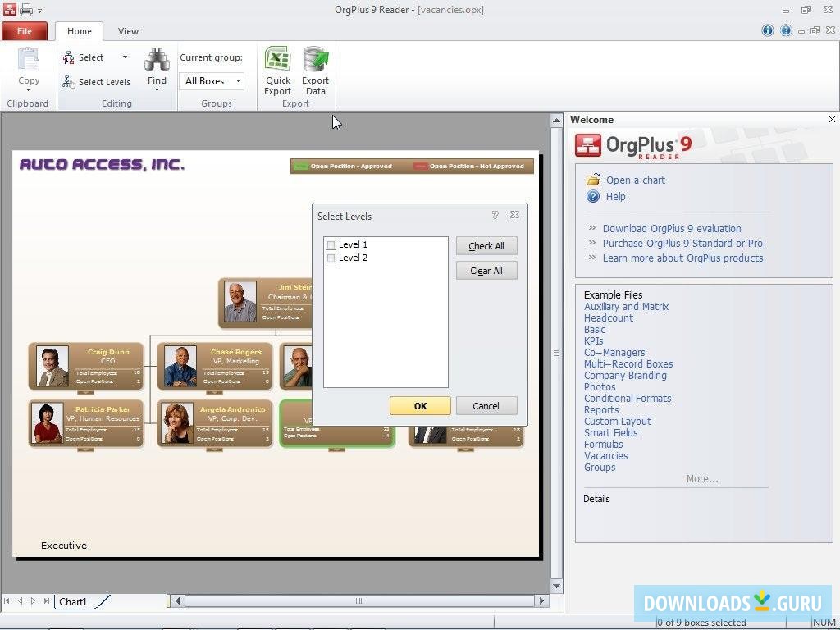Click Check All to select every level

tap(486, 245)
